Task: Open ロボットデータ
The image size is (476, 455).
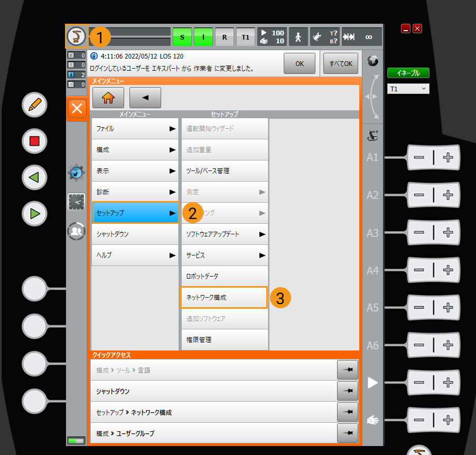Action: [225, 277]
